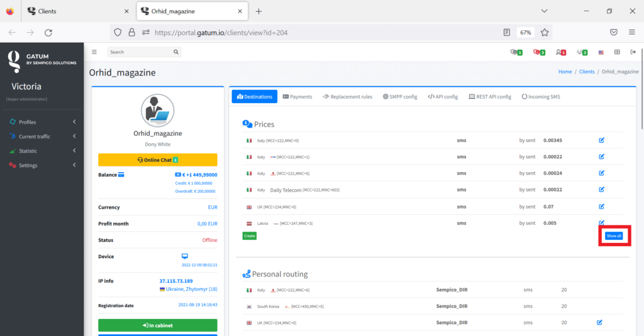Click the Online Chat button
Screen dimensions: 644x336
(x=158, y=160)
